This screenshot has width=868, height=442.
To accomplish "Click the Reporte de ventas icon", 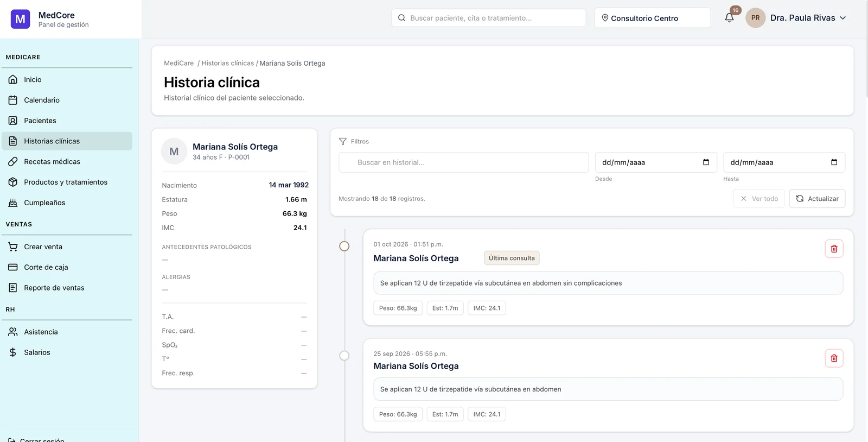I will pos(13,288).
